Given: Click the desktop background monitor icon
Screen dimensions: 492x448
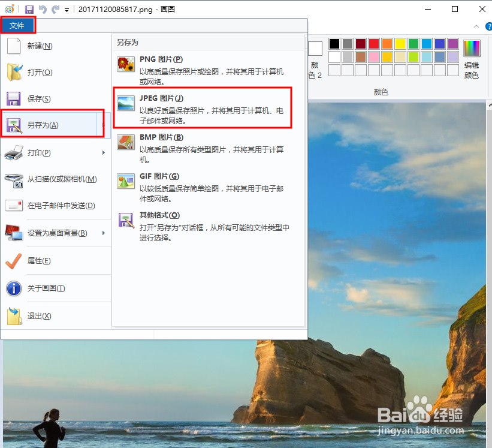Looking at the screenshot, I should coord(14,233).
